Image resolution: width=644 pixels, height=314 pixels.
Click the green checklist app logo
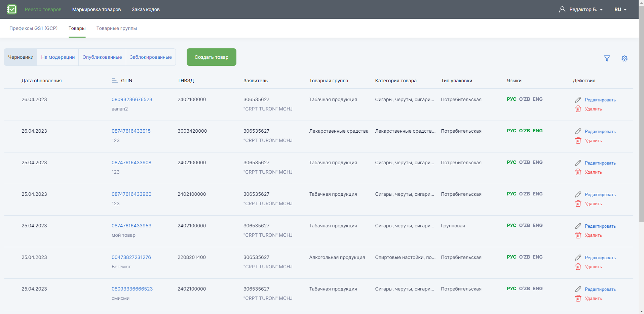click(x=11, y=9)
